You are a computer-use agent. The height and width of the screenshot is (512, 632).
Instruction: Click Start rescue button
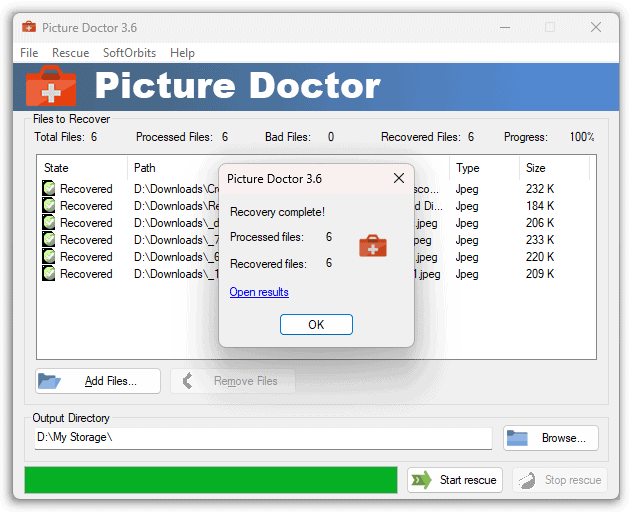(x=455, y=480)
